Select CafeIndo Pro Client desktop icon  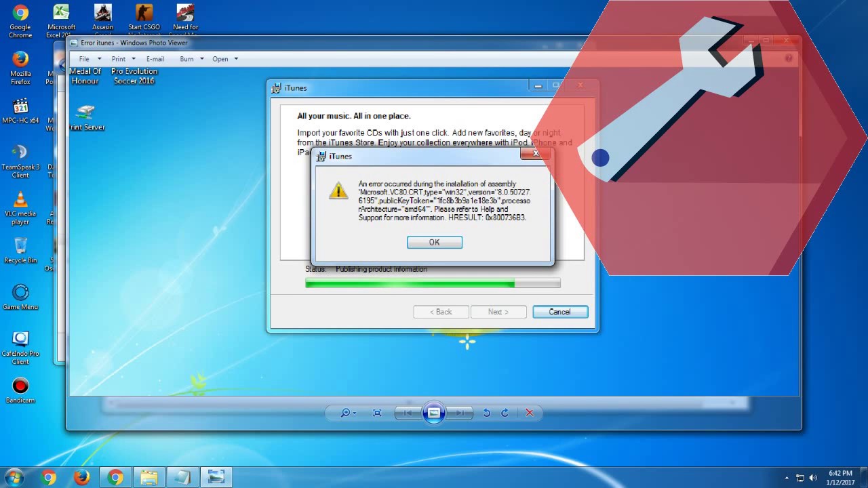point(20,348)
